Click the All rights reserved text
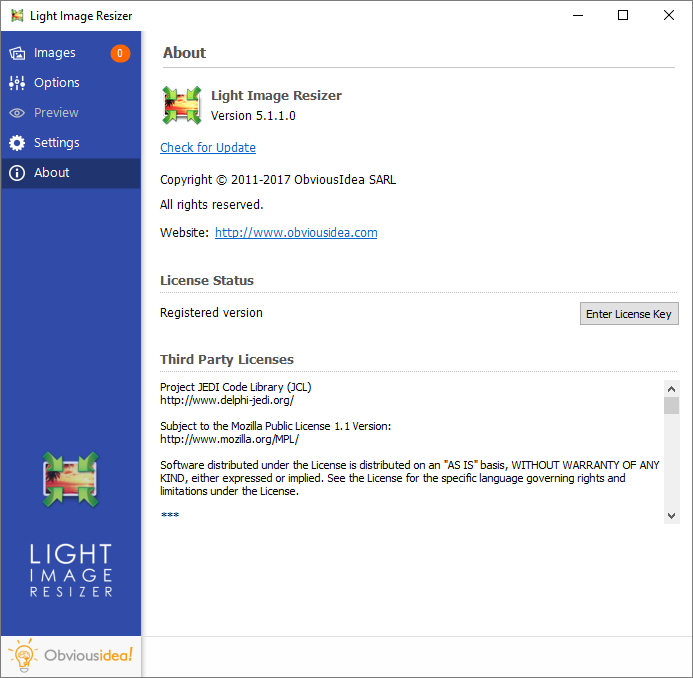Viewport: 693px width, 678px height. [x=212, y=205]
